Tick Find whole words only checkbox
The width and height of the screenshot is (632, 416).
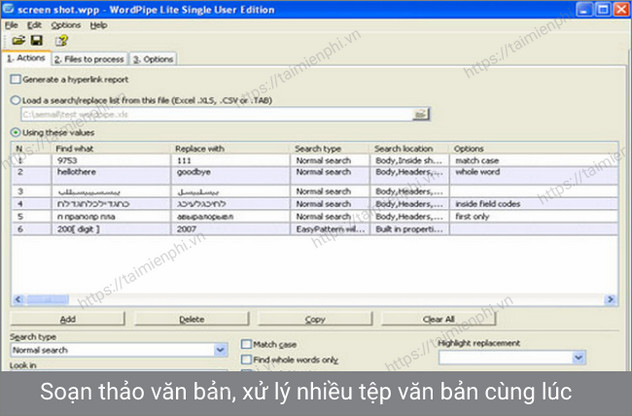[x=246, y=359]
